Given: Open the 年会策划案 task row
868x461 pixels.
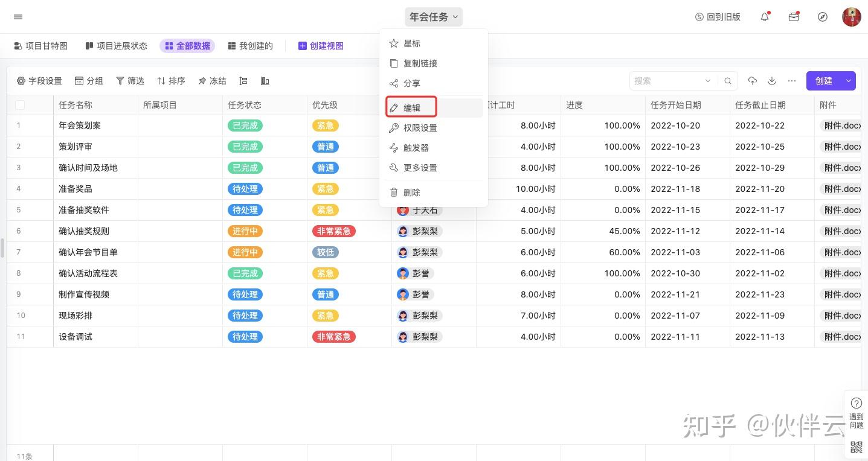Looking at the screenshot, I should (x=80, y=126).
